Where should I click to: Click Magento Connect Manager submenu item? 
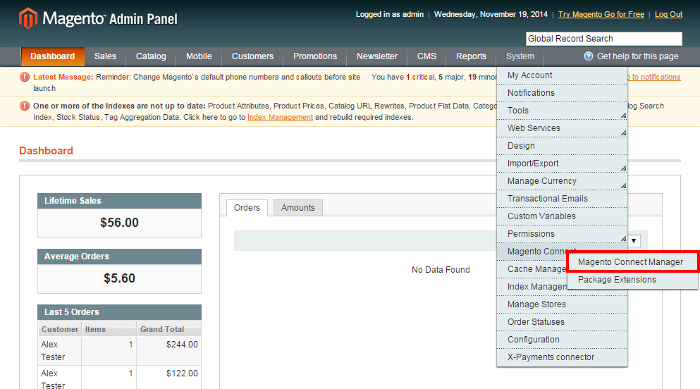tap(632, 262)
